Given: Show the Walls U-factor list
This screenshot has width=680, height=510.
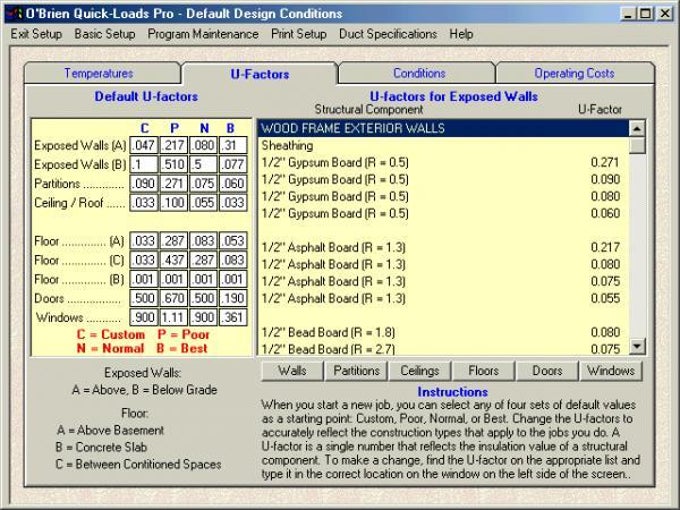Looking at the screenshot, I should pos(292,371).
